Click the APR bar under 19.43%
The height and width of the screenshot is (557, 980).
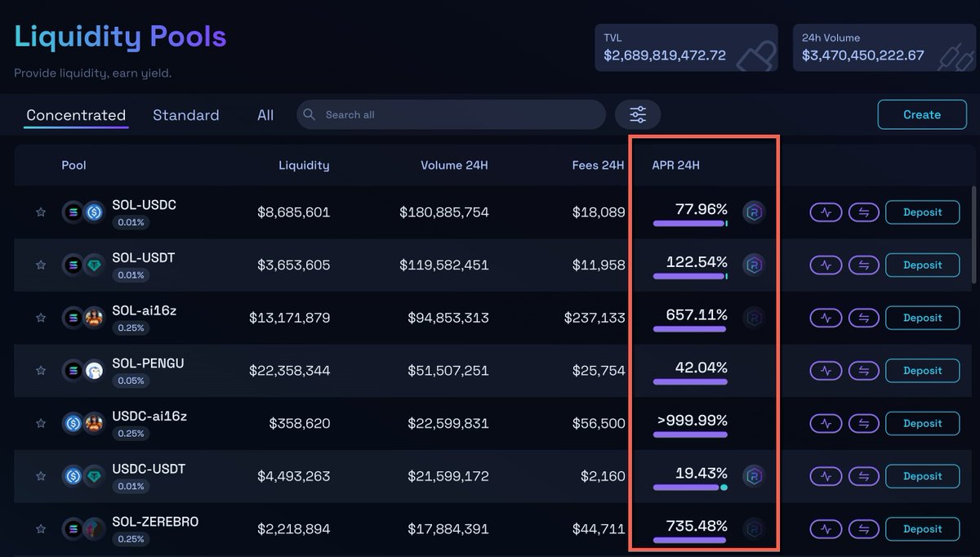pos(690,488)
